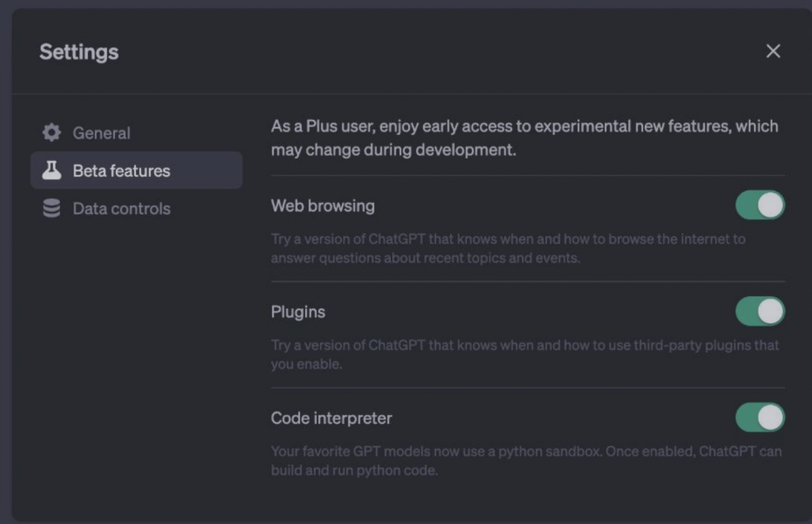Open the General settings tab
Viewport: 812px width, 524px height.
(101, 133)
